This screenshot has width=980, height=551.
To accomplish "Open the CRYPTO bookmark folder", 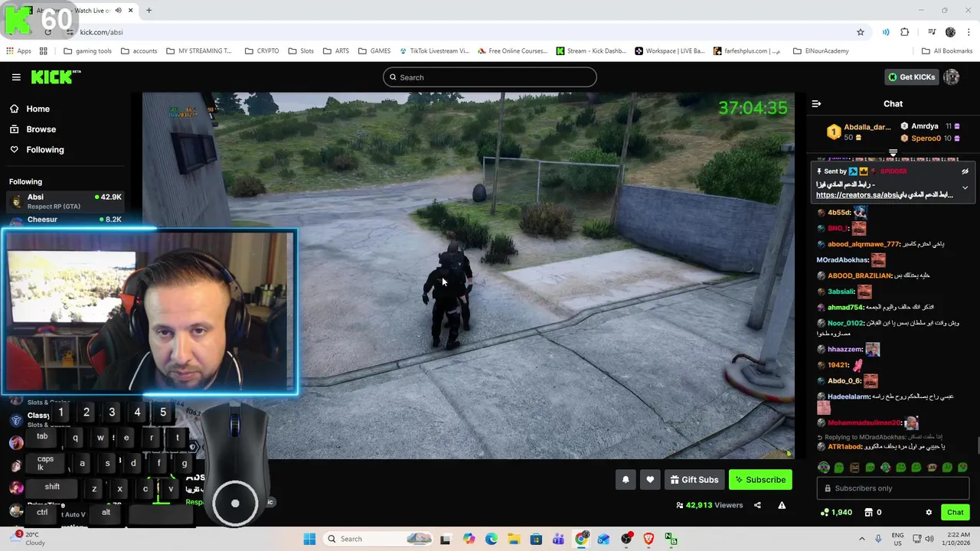I will click(262, 51).
